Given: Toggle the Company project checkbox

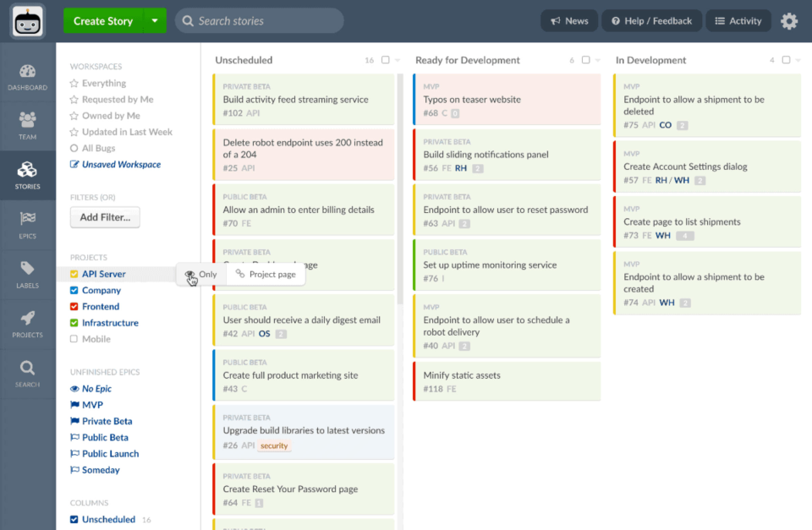Looking at the screenshot, I should pos(74,291).
